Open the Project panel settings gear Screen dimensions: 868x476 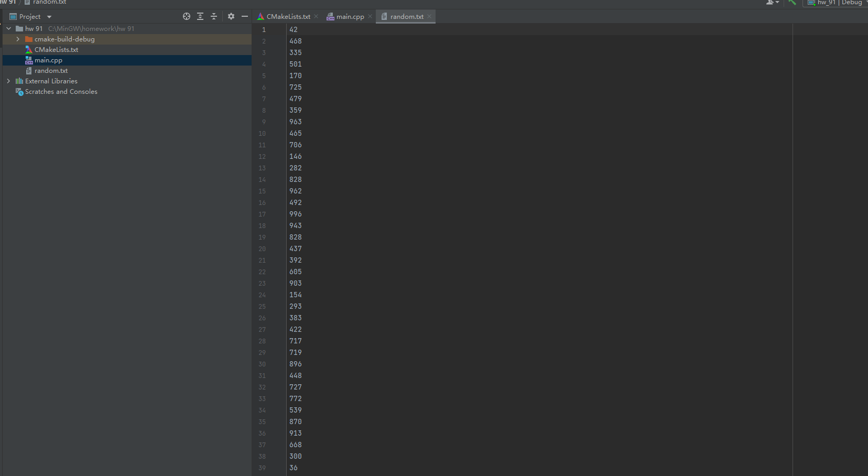(231, 16)
